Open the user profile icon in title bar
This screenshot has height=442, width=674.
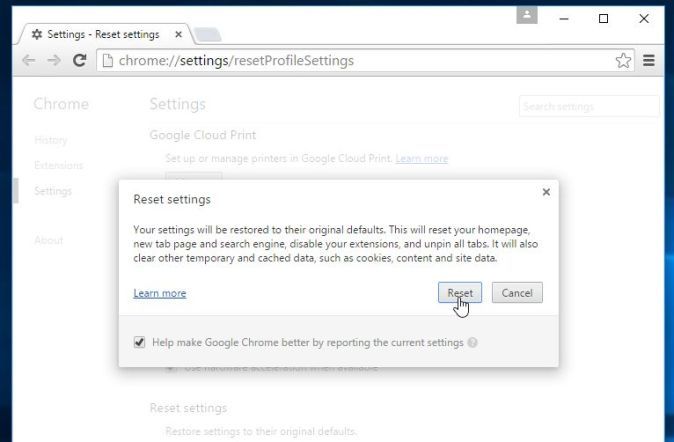coord(527,16)
